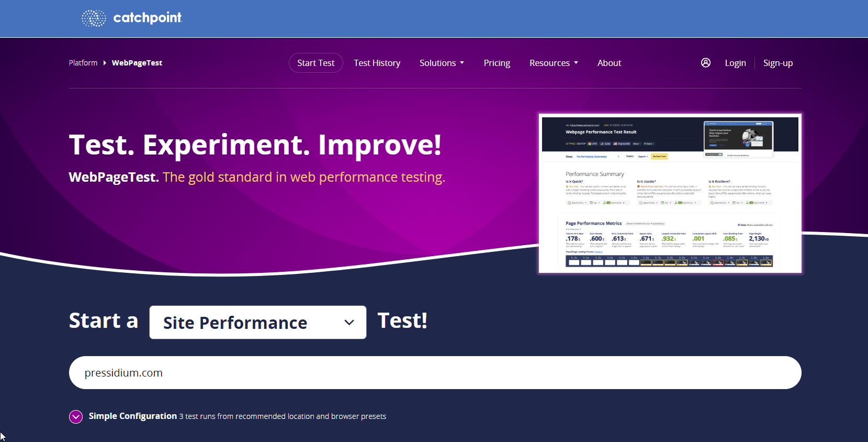Click the filmstrip row in the preview image
Screen dimensions: 868x442
coord(669,261)
